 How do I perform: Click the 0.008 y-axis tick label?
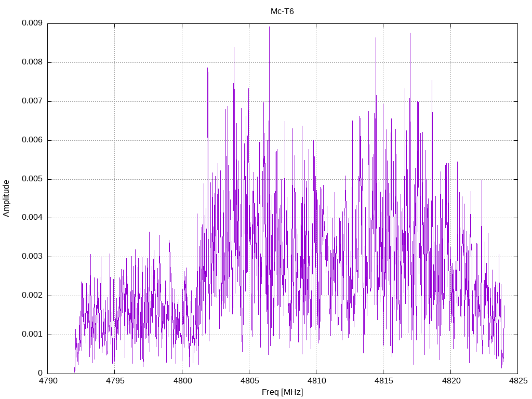32,62
